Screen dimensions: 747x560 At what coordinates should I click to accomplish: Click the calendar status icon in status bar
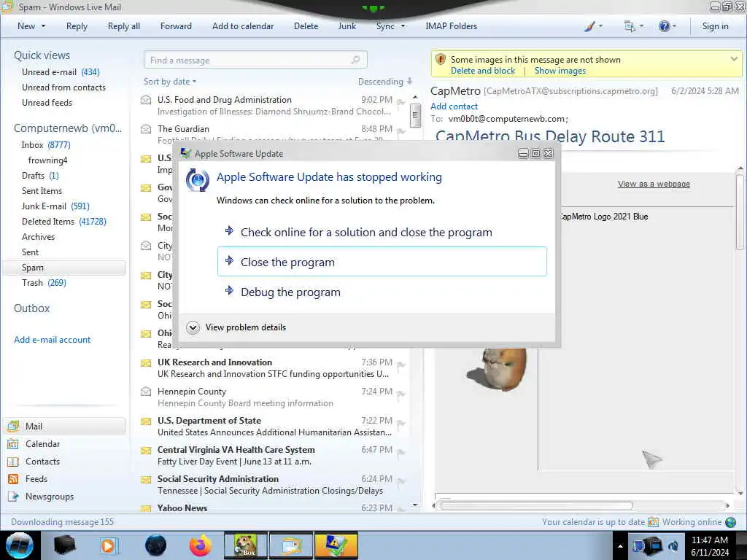pyautogui.click(x=653, y=522)
